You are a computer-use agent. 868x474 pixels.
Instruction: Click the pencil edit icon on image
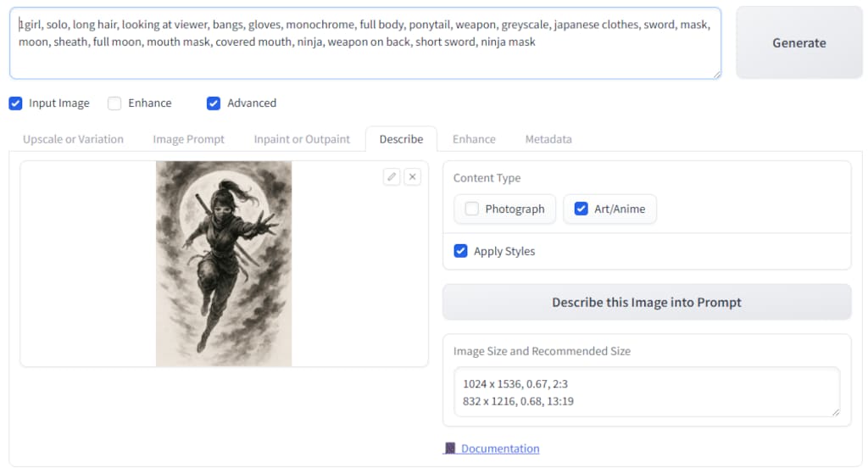(391, 176)
